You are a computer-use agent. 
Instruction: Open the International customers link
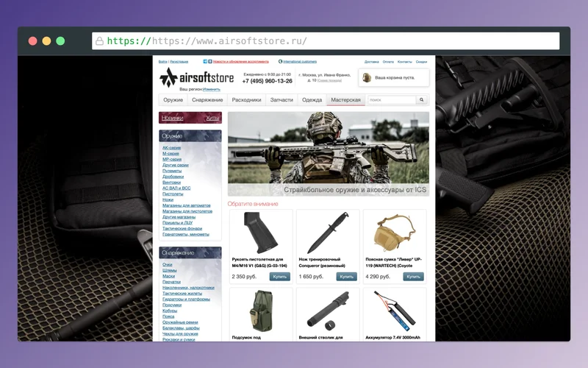[x=300, y=62]
